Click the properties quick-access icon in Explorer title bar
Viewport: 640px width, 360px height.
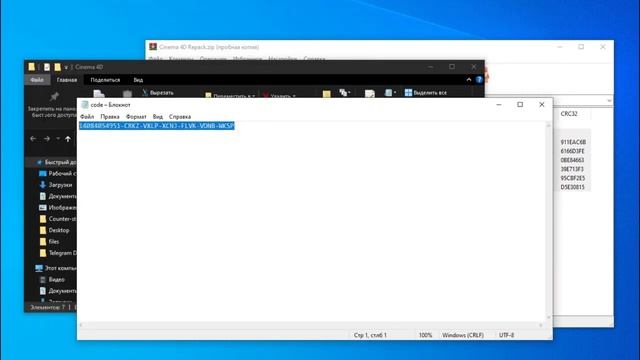pyautogui.click(x=47, y=67)
